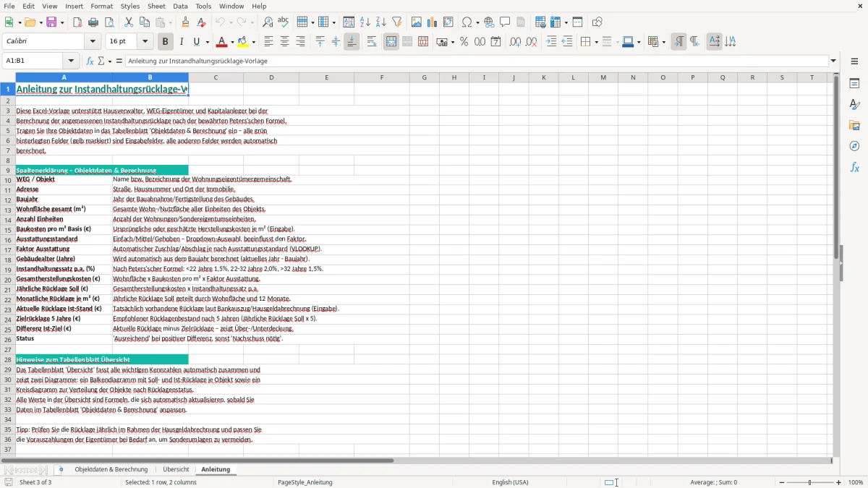868x488 pixels.
Task: Select column header D
Action: 271,77
